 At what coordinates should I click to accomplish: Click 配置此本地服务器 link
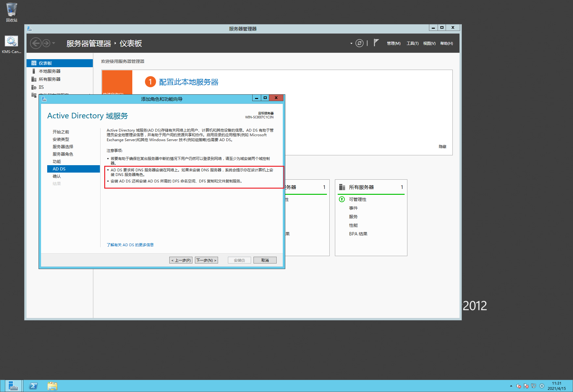[x=189, y=82]
